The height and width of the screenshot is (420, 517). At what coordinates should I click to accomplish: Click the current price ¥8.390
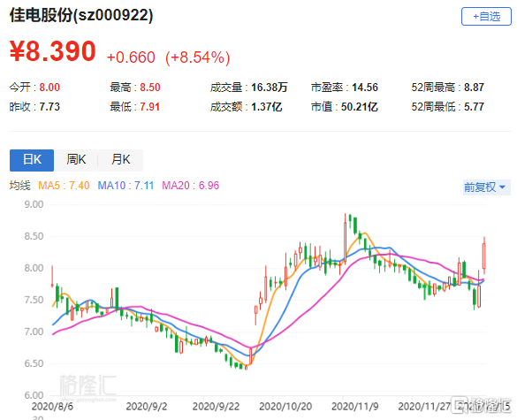52,51
